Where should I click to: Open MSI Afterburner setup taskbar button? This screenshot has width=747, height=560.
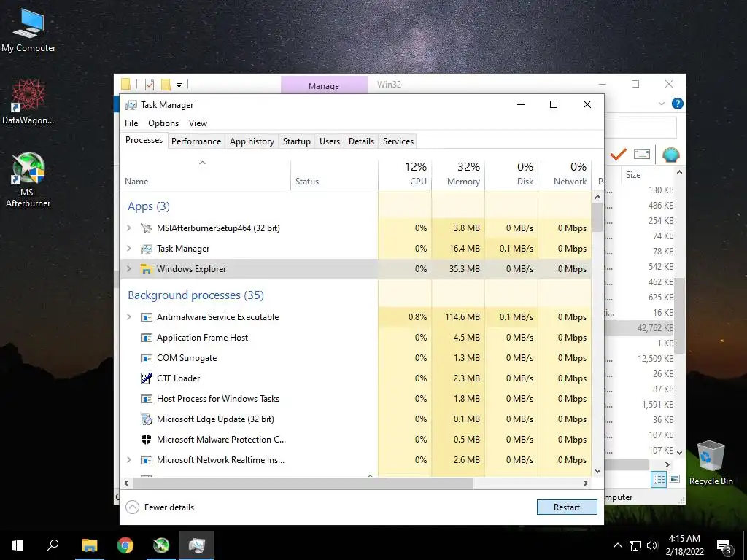pyautogui.click(x=161, y=545)
